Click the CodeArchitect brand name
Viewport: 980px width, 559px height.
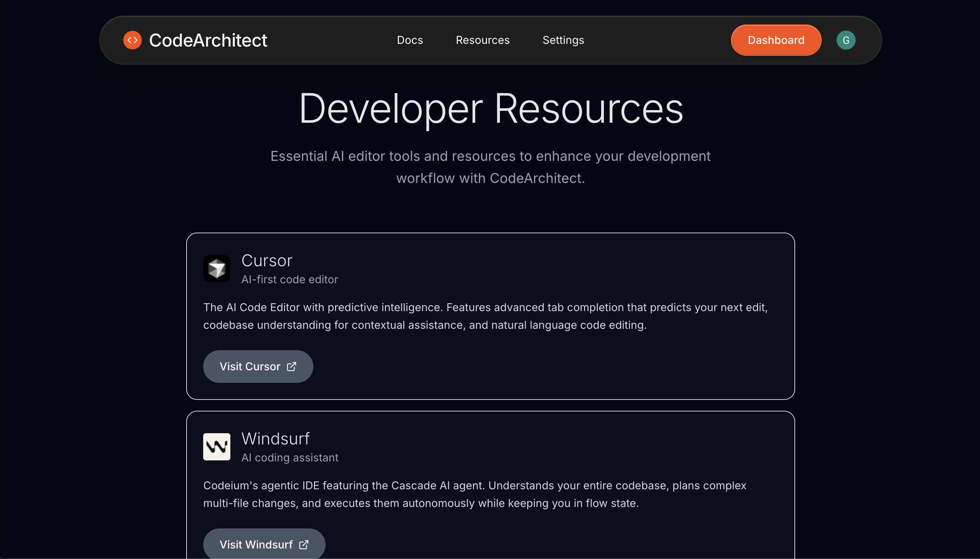point(208,40)
